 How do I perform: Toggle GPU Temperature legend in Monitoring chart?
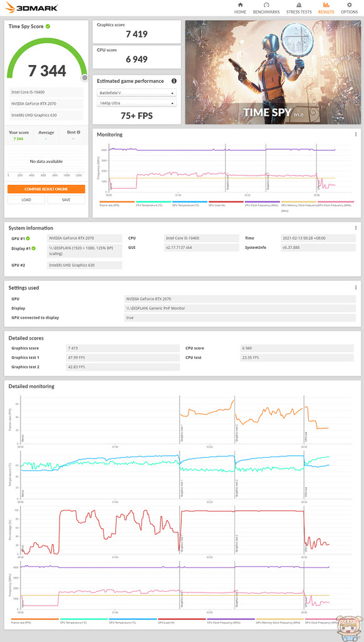click(x=189, y=204)
